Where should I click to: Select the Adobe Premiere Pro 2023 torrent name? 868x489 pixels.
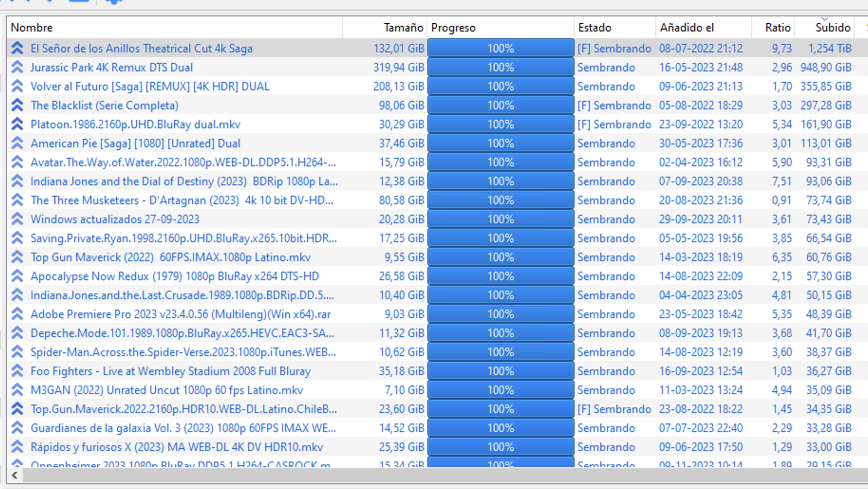180,314
